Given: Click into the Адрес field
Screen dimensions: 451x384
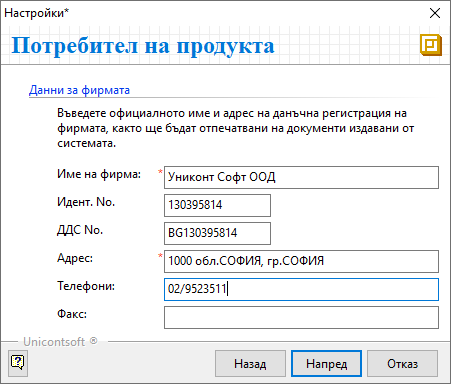Looking at the screenshot, I should click(x=301, y=261).
